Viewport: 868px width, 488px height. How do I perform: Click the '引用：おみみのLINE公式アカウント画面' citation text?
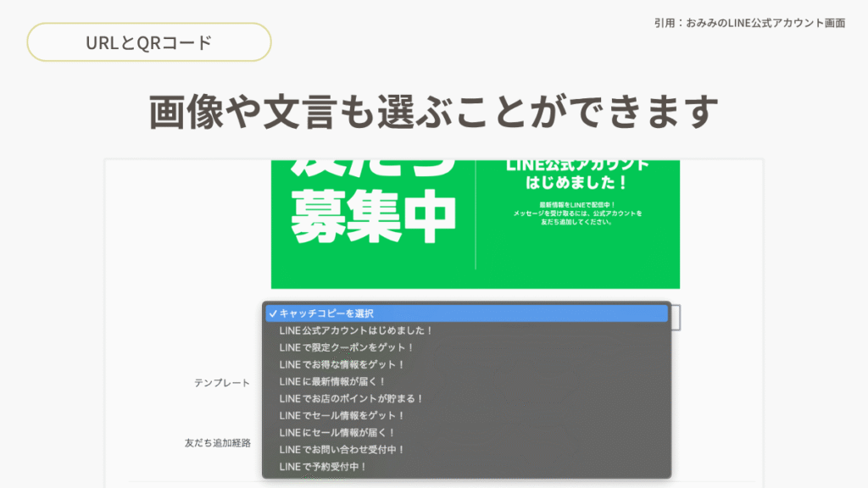[749, 23]
